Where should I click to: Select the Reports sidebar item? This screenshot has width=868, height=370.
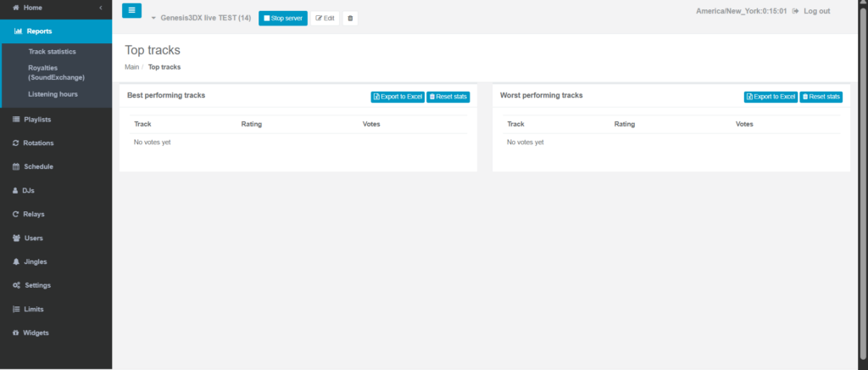tap(39, 31)
